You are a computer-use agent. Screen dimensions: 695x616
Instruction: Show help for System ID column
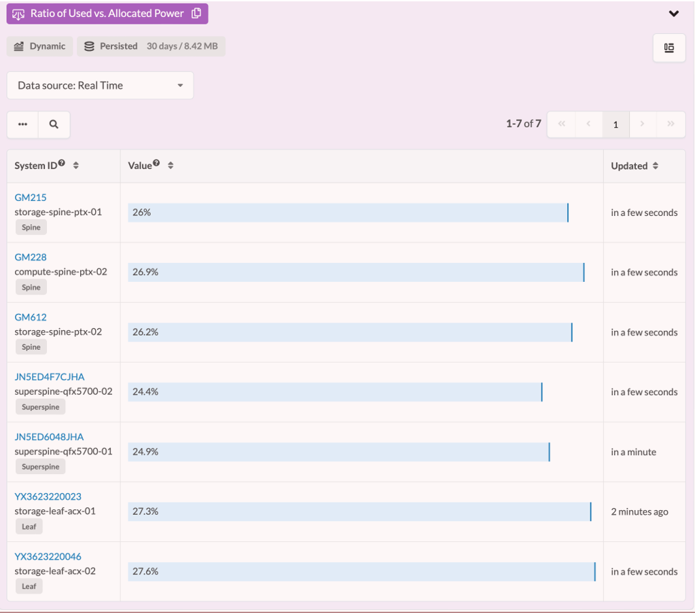click(62, 163)
